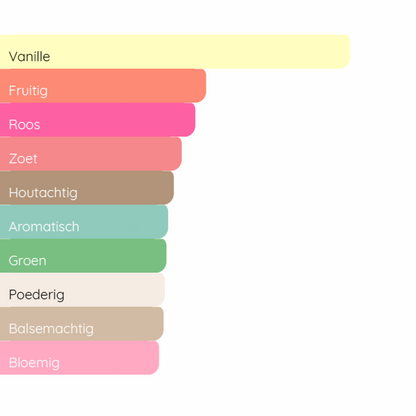Select the Fruitig accord bar
The image size is (416, 416).
[103, 86]
